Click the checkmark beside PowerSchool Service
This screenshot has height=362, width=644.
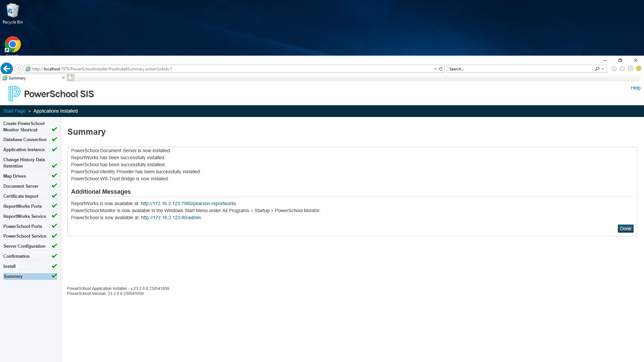point(54,236)
